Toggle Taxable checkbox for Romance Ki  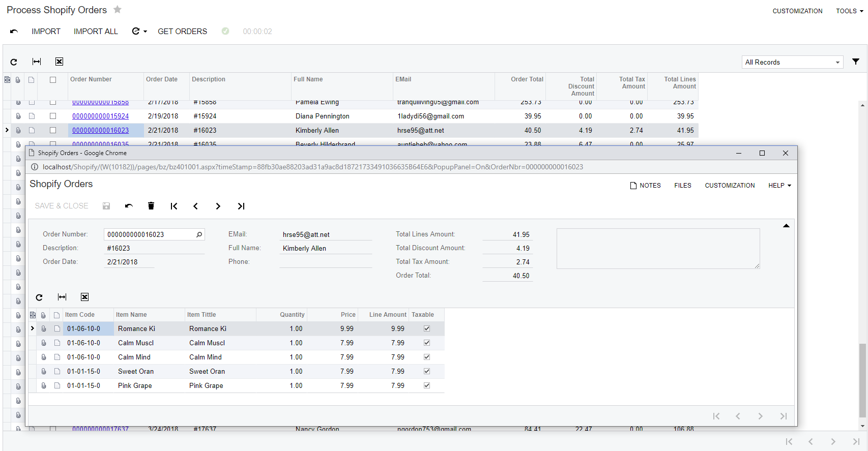coord(427,328)
